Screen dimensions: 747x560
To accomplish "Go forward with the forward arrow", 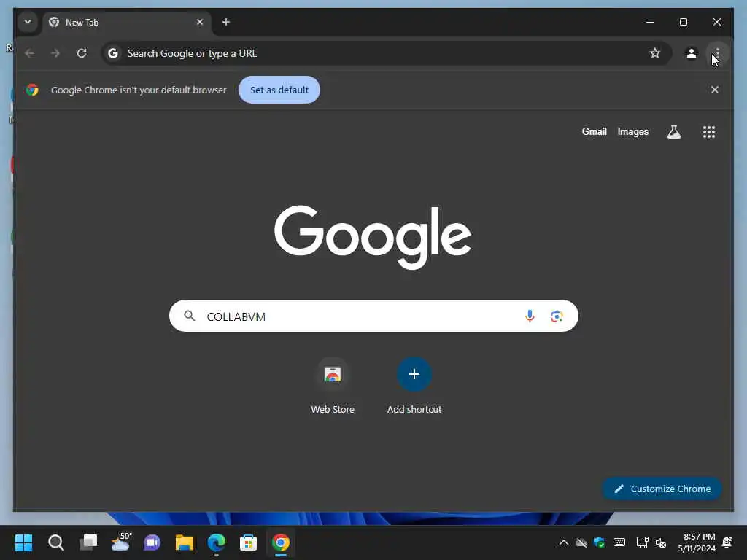I will 55,53.
